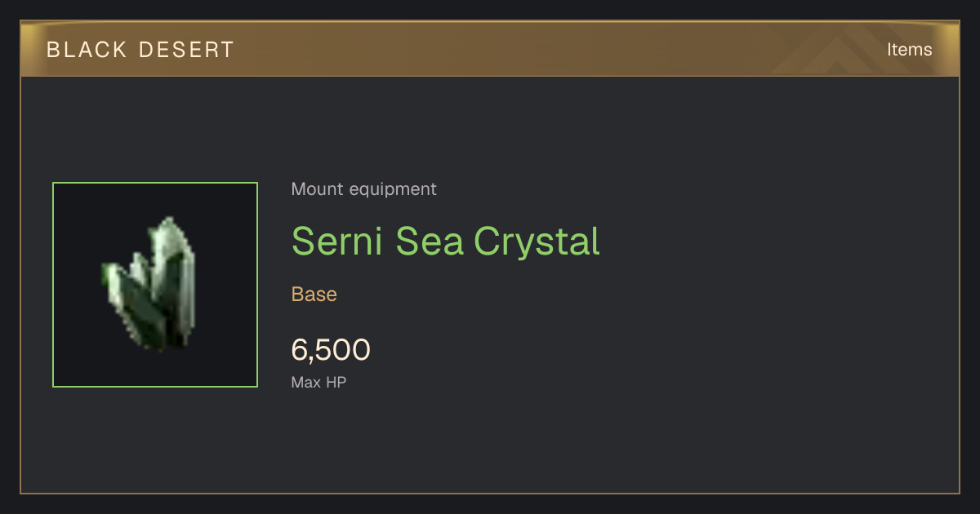Click the BLACK DESERT header title
The image size is (980, 514).
click(x=140, y=50)
